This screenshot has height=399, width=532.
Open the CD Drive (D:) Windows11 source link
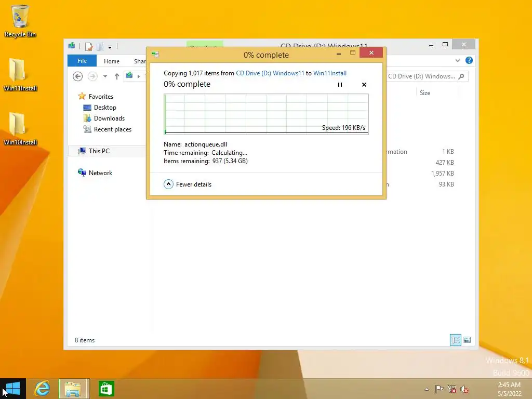point(270,73)
